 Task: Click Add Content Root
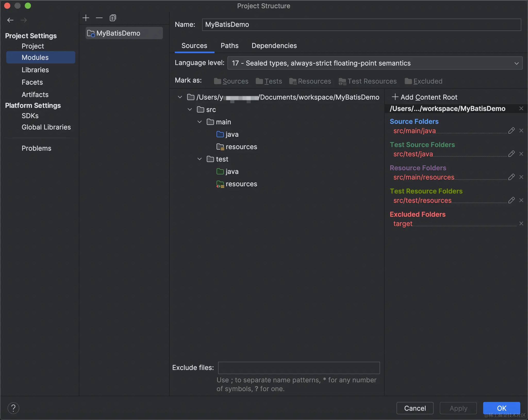click(x=425, y=97)
